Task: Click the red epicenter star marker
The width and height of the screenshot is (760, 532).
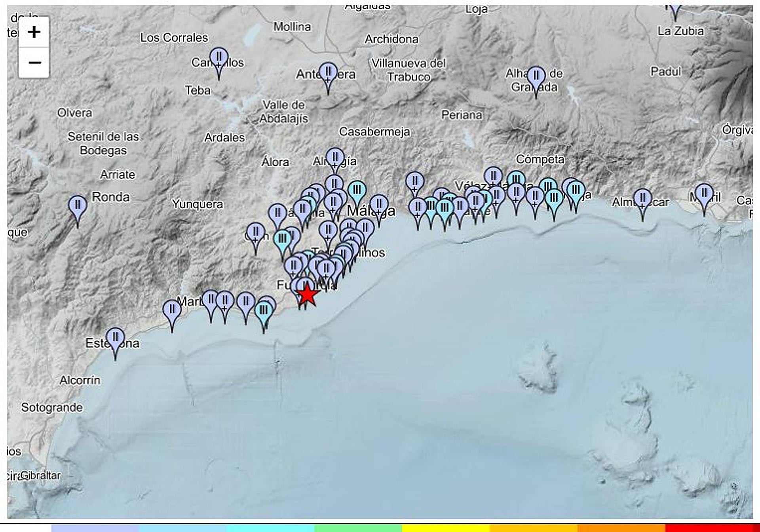Action: pyautogui.click(x=307, y=295)
